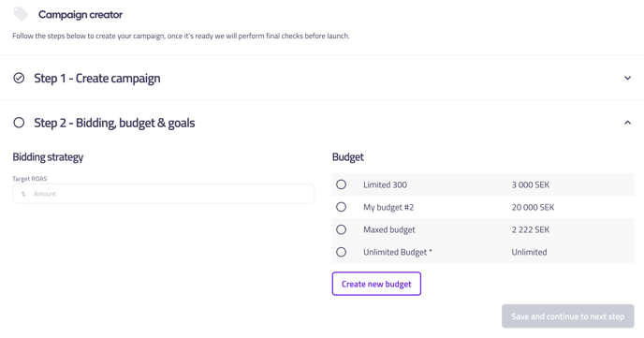Click Save and continue to next step
The image size is (644, 338).
tap(567, 316)
